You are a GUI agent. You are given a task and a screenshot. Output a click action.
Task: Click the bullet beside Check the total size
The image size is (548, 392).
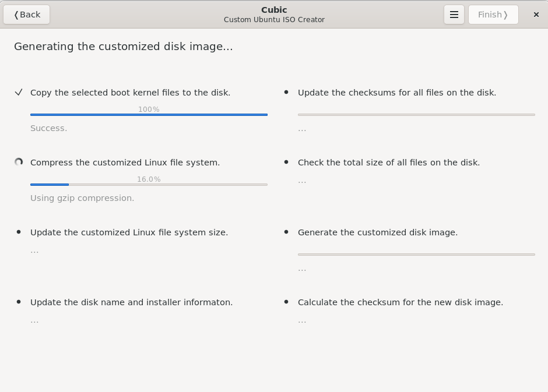click(286, 163)
